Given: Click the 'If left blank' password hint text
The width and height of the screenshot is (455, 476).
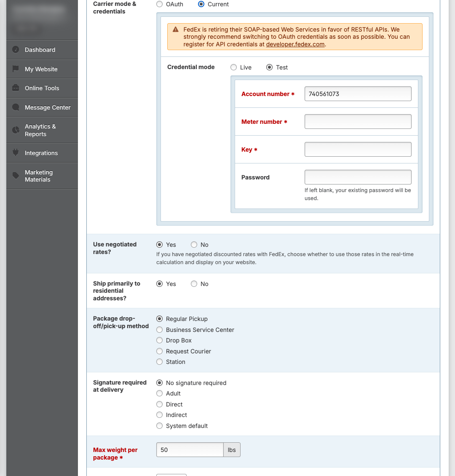Looking at the screenshot, I should (358, 194).
